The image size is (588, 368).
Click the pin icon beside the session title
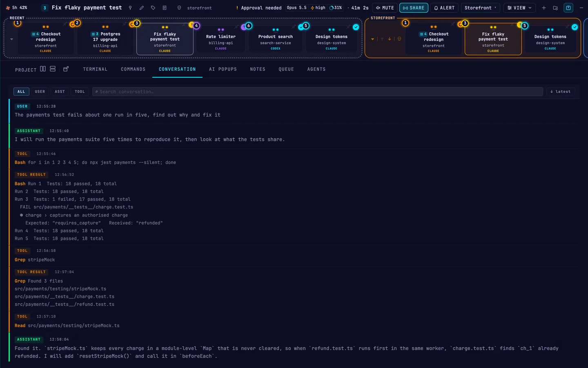click(130, 8)
